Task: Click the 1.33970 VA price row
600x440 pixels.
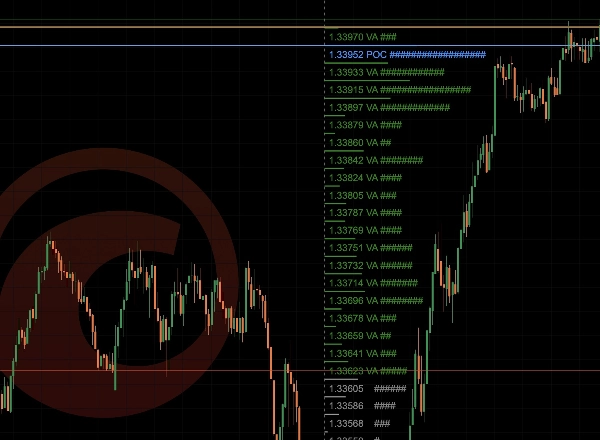Action: click(x=362, y=37)
